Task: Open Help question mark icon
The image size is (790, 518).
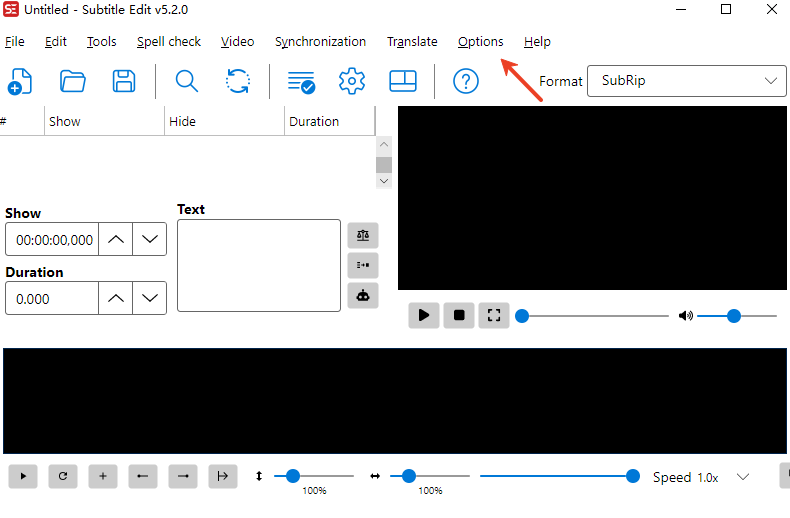Action: tap(466, 81)
